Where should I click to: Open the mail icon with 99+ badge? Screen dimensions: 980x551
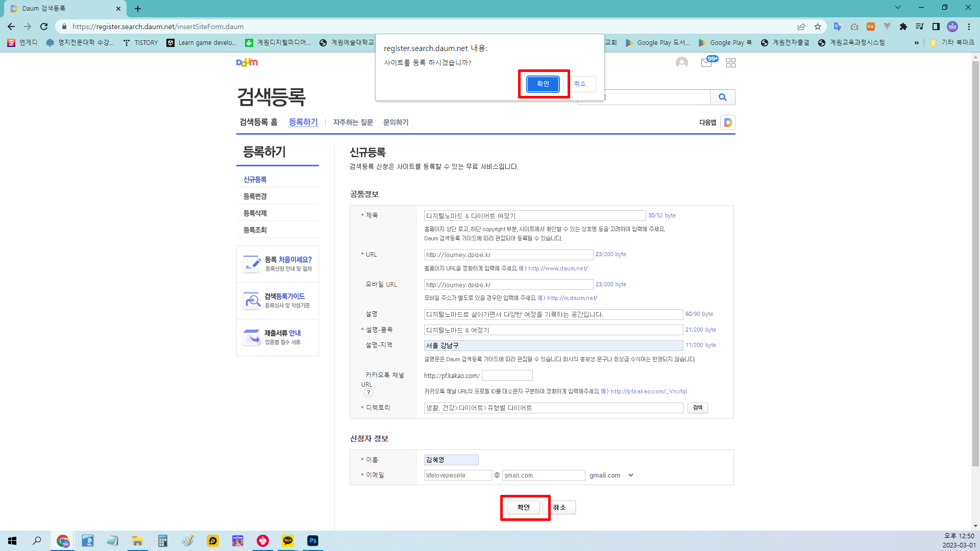707,63
